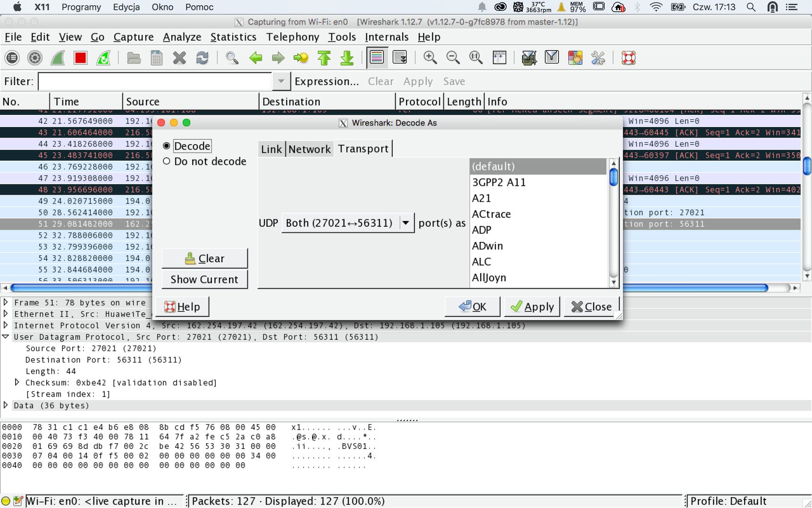The width and height of the screenshot is (812, 508).
Task: Open the capture interfaces list icon
Action: [x=12, y=58]
